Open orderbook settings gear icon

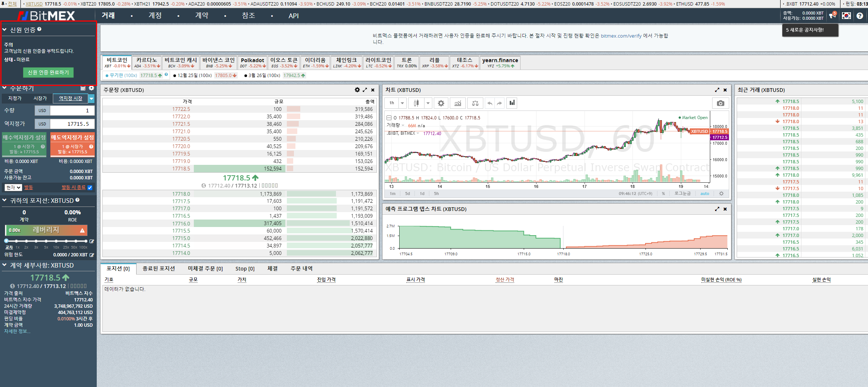(x=357, y=90)
